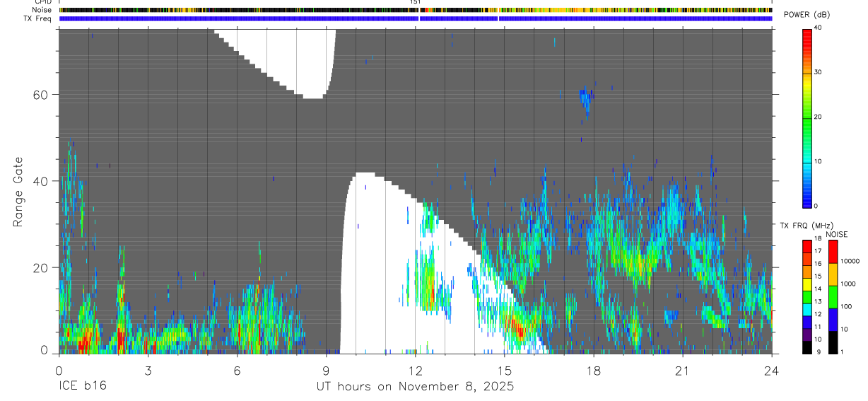This screenshot has width=868, height=401.
Task: Click the Noise row label at top left
Action: (x=41, y=10)
